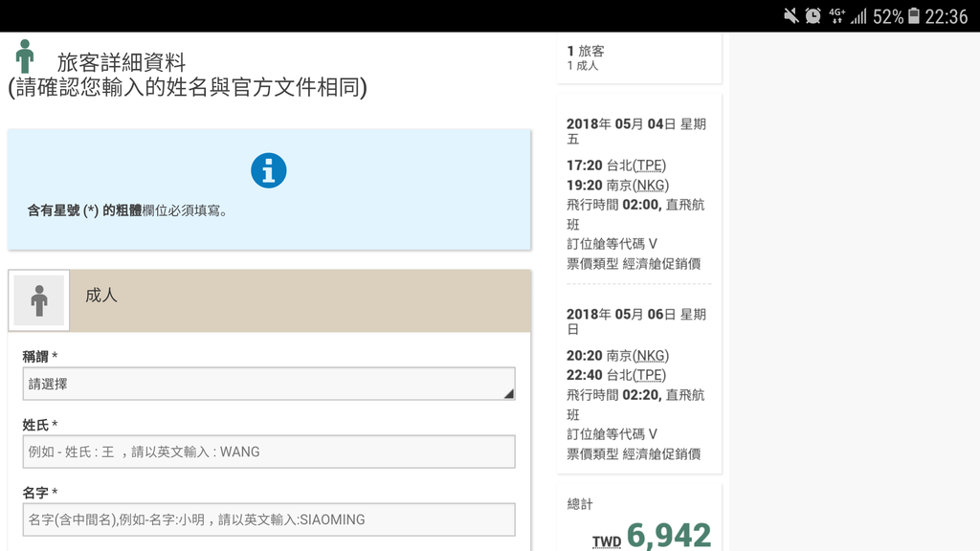Click the 姓氏 surname input field
This screenshot has width=980, height=551.
coord(269,452)
